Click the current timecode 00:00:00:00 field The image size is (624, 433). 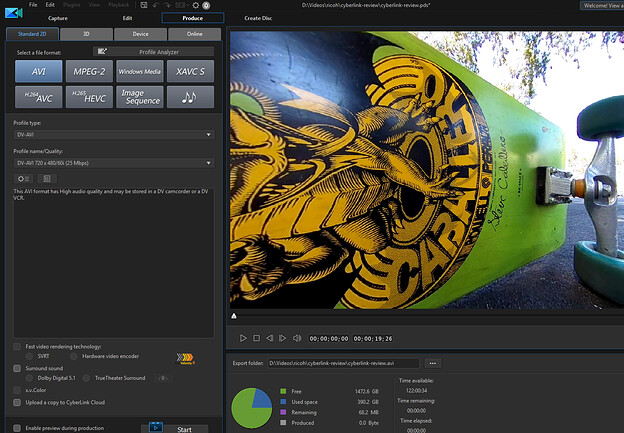point(329,339)
